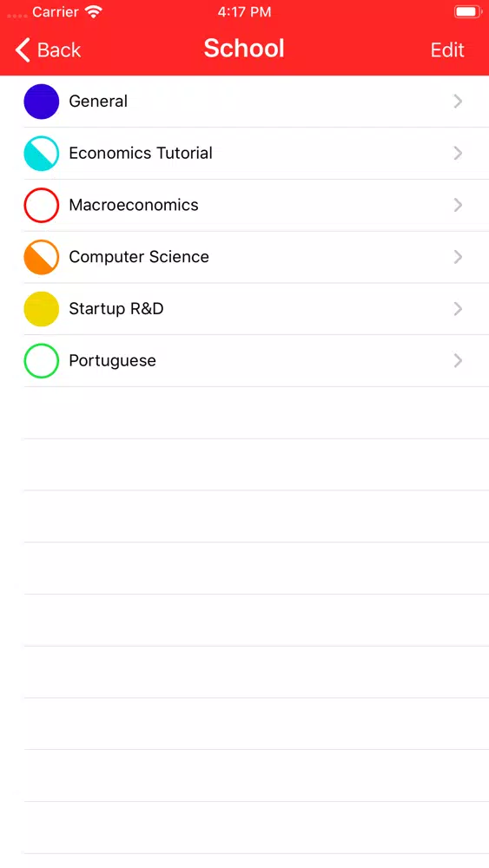Tap the half-filled orange Computer Science circle
The height and width of the screenshot is (868, 489).
tap(42, 257)
